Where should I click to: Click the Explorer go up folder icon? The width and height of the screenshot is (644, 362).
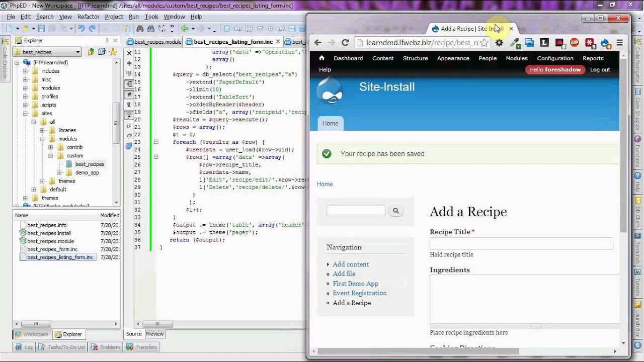coord(91,52)
